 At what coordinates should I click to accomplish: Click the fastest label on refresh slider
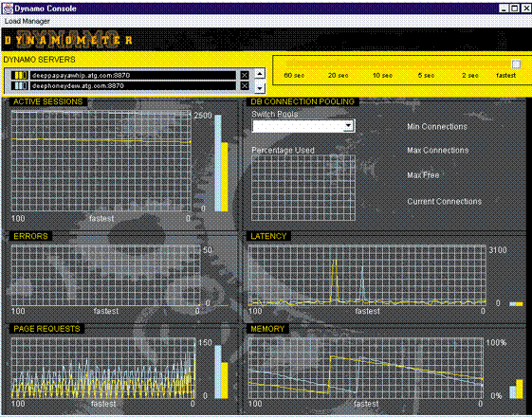(505, 75)
